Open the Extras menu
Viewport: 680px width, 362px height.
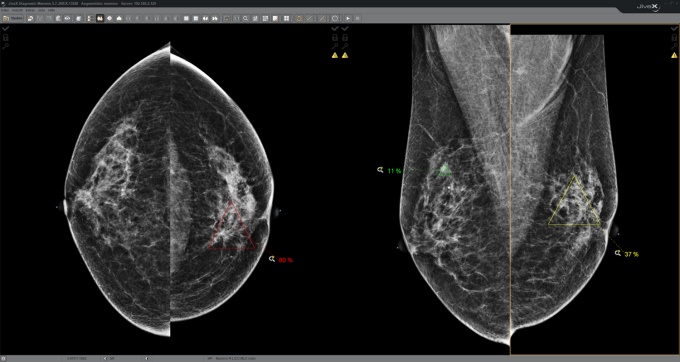pos(30,10)
